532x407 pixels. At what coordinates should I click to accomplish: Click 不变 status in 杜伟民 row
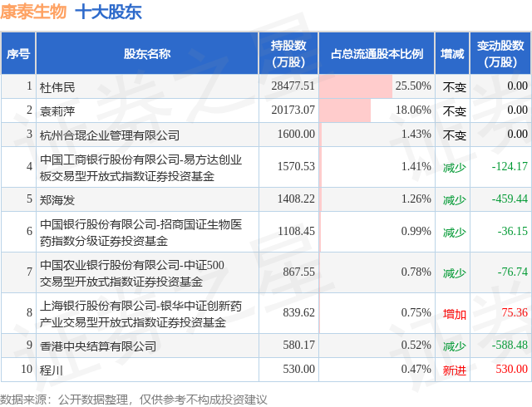[455, 87]
